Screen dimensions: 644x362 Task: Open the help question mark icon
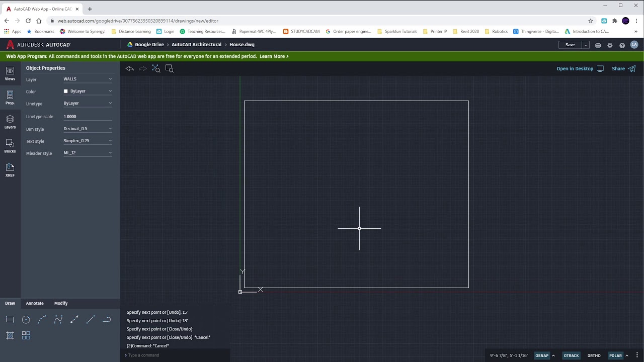[622, 45]
